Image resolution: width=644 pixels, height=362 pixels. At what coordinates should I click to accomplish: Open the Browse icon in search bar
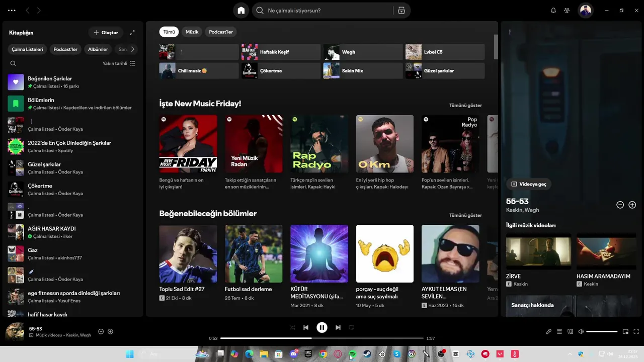click(x=401, y=10)
